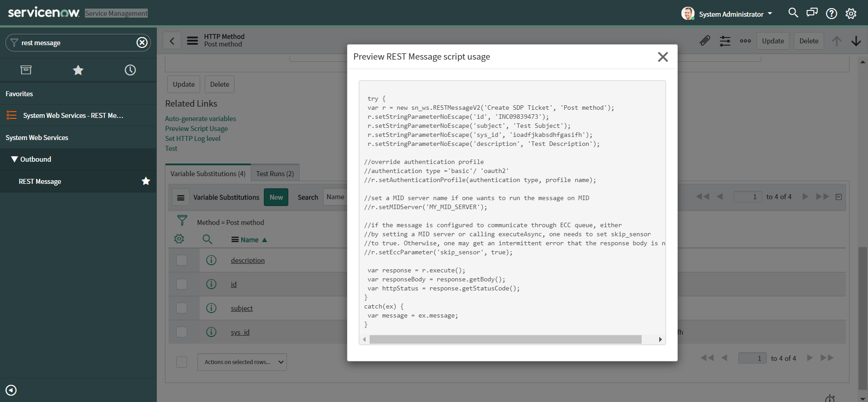
Task: Clear the navigator filter text
Action: coord(142,42)
